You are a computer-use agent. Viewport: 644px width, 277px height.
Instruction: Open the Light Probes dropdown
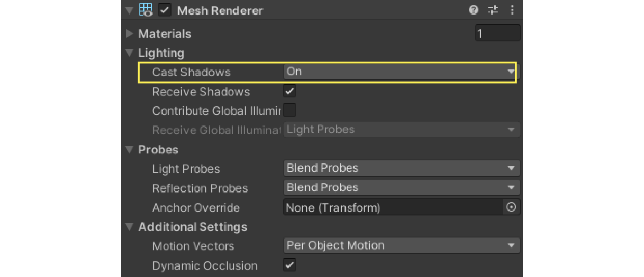point(400,168)
